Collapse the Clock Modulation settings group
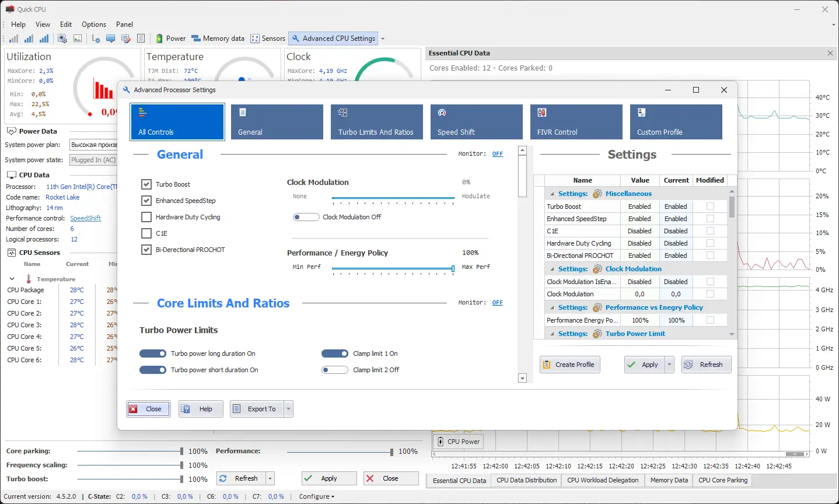 tap(552, 269)
